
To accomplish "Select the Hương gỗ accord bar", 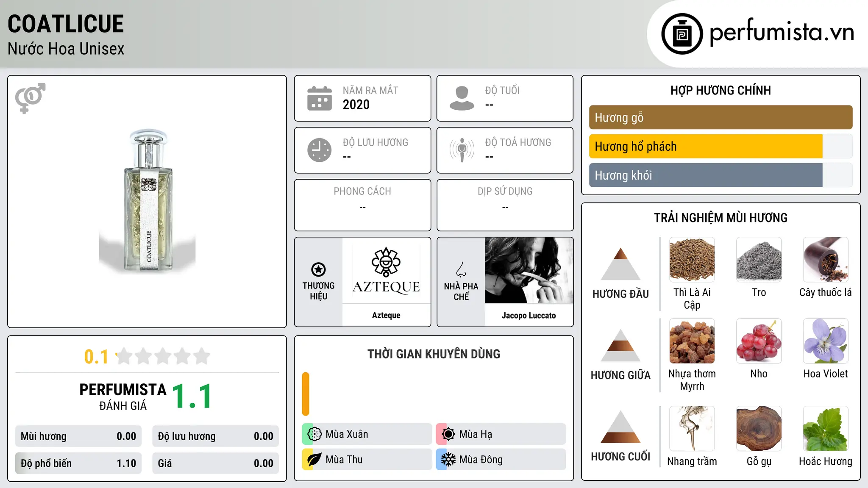I will [721, 117].
